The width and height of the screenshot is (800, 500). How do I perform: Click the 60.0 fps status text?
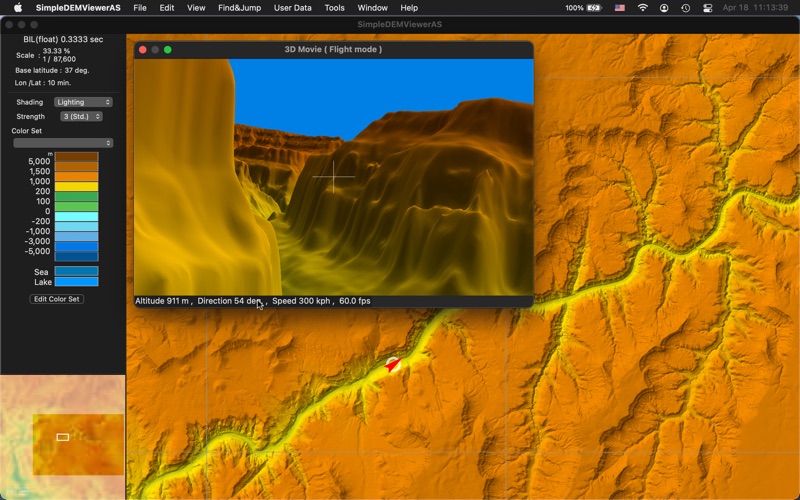355,301
